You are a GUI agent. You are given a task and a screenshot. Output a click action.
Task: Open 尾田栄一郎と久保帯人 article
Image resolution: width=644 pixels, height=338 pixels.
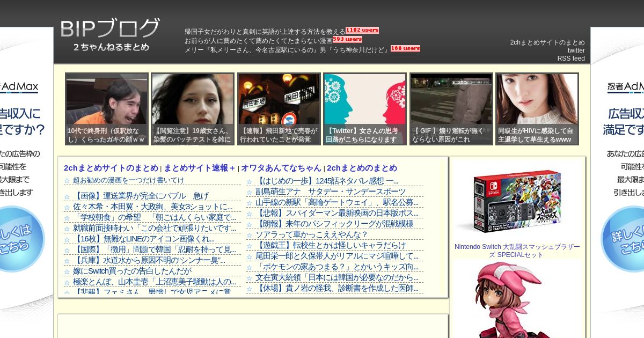point(337,256)
